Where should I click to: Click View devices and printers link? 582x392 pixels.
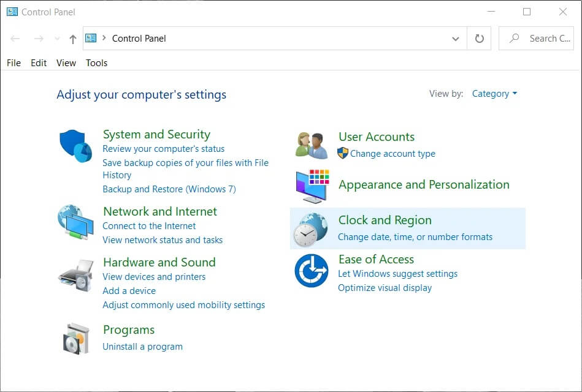(154, 277)
